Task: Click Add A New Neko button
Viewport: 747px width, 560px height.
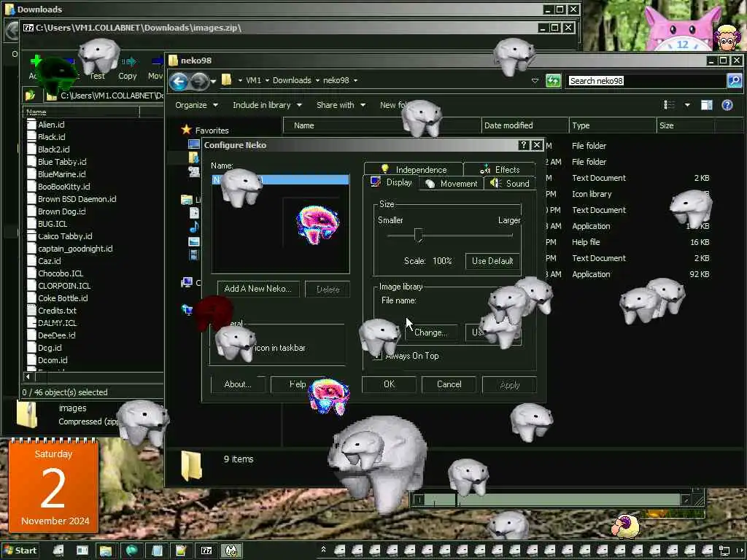Action: (x=258, y=289)
